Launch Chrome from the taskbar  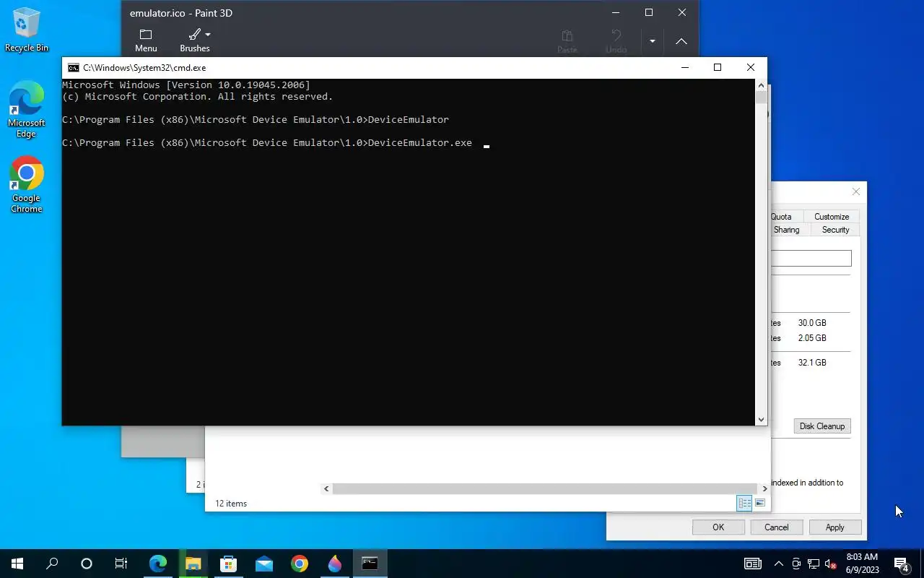tap(300, 564)
